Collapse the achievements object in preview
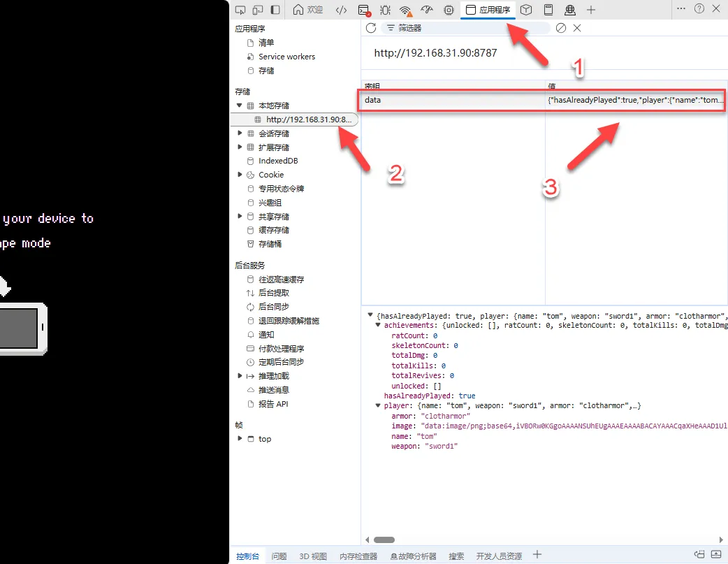The height and width of the screenshot is (564, 728). (x=378, y=326)
